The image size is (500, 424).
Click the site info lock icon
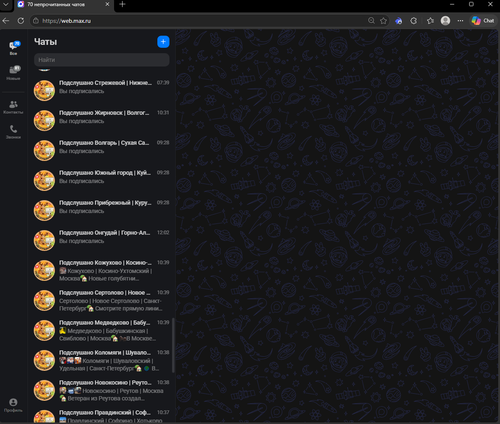(36, 21)
